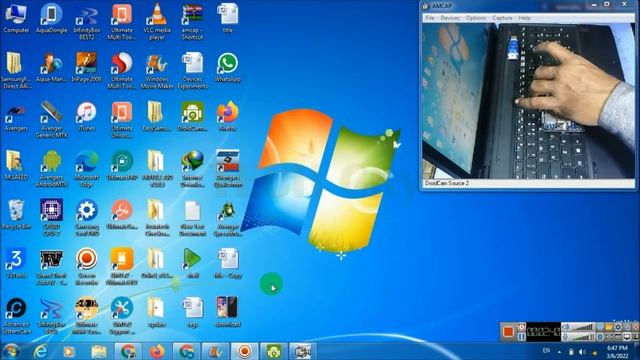Image resolution: width=640 pixels, height=360 pixels.
Task: Launch the DroidCam desktop shortcut
Action: [x=192, y=116]
